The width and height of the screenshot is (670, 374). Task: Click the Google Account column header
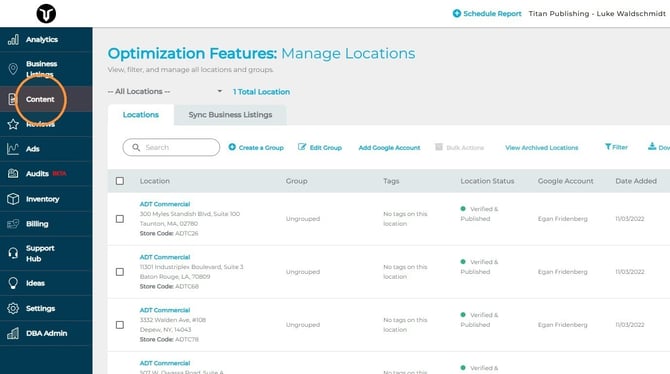[x=565, y=181]
